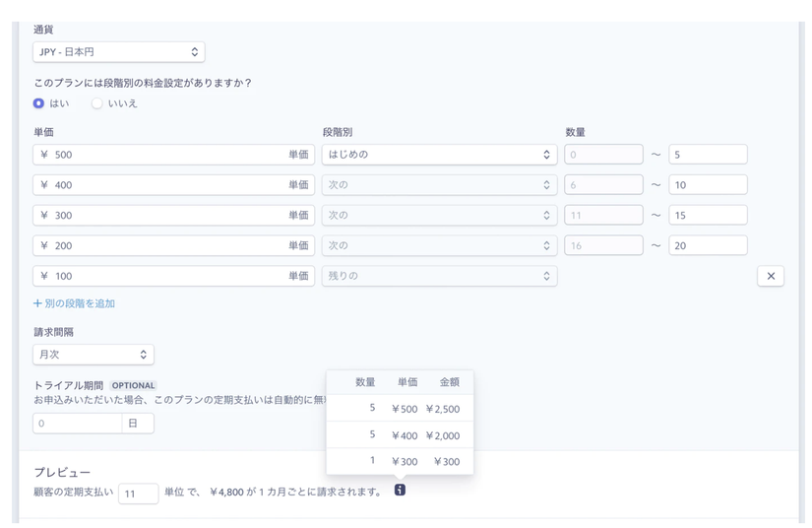The image size is (812, 528).
Task: Remove the last pricing tier with X
Action: 771,276
